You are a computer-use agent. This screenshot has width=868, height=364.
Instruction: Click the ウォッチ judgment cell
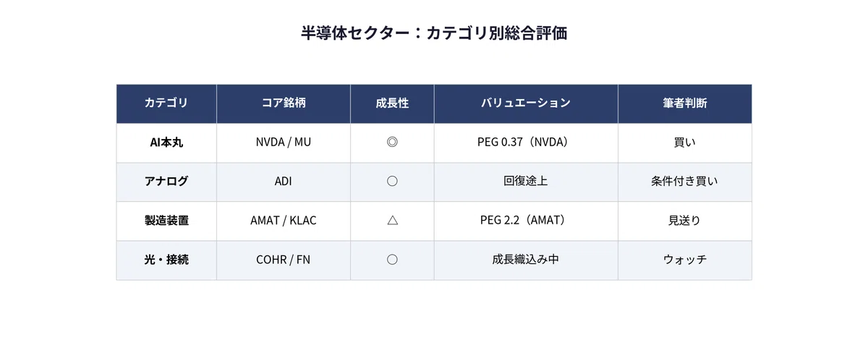(684, 260)
